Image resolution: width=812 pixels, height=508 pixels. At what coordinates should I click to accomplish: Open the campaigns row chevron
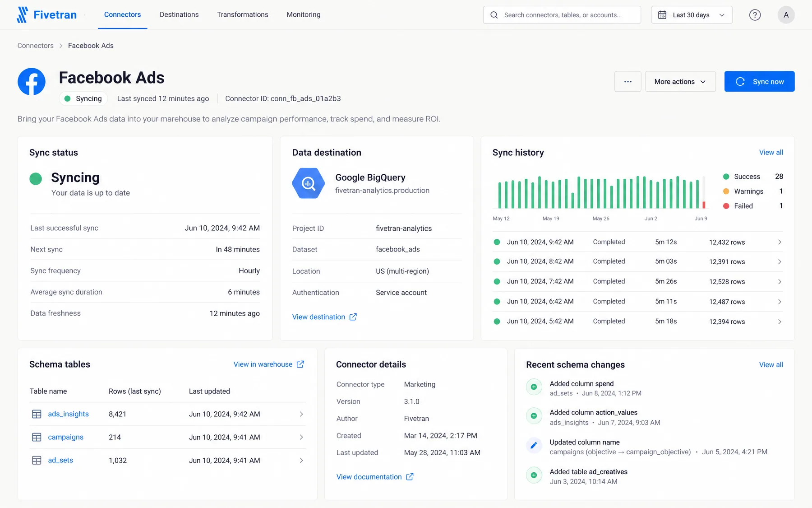pyautogui.click(x=301, y=437)
